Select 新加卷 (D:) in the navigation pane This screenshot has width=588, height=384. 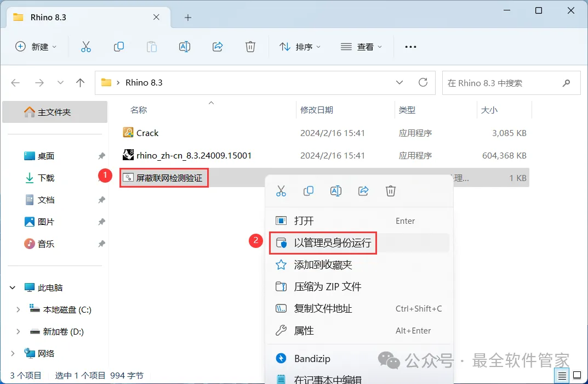(63, 331)
